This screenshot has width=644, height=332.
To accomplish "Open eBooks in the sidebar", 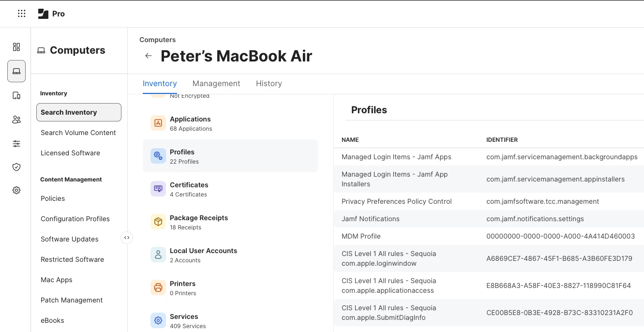I will [52, 320].
